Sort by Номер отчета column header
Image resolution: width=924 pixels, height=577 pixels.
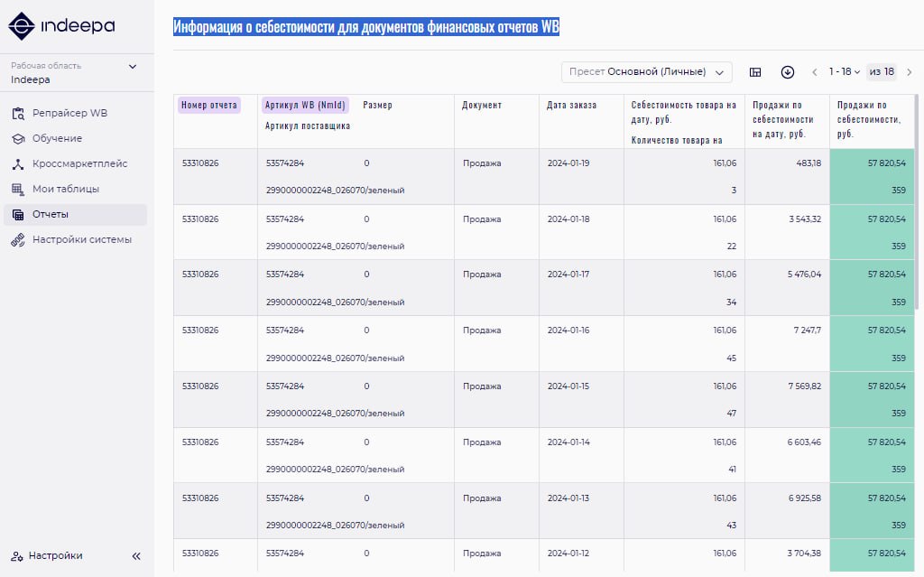[x=209, y=106]
